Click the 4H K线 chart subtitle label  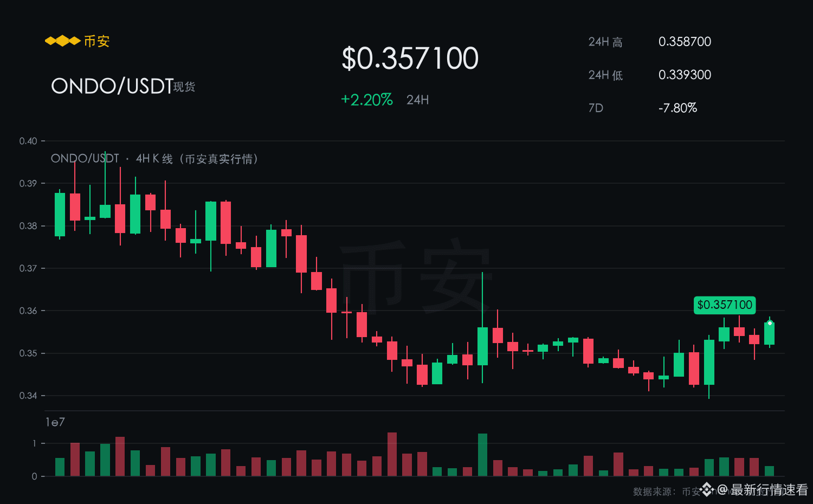[x=154, y=159]
